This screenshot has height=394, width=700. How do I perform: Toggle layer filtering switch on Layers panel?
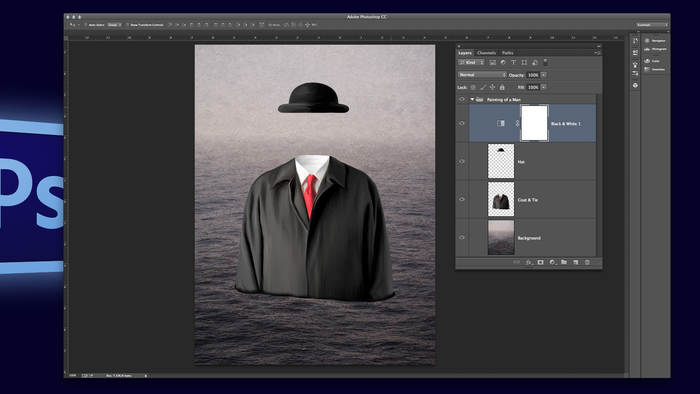pyautogui.click(x=546, y=62)
